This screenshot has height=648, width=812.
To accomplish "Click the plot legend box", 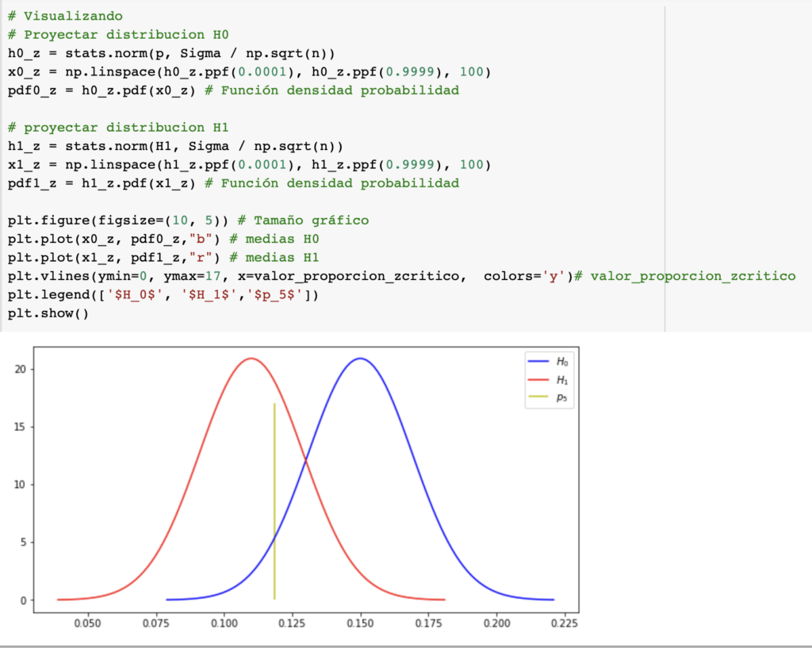I will pyautogui.click(x=549, y=380).
